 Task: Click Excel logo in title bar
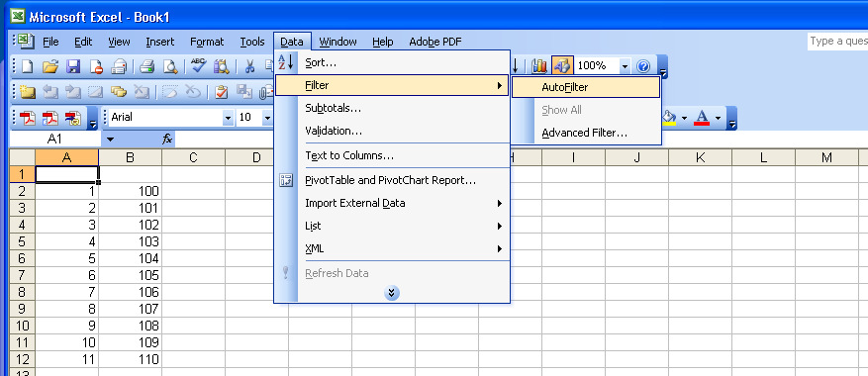[x=18, y=17]
